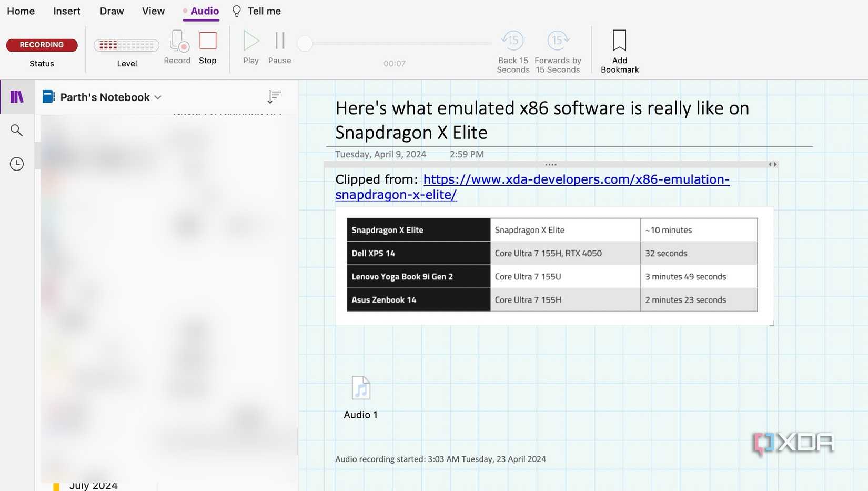Select the View tab

pos(153,11)
